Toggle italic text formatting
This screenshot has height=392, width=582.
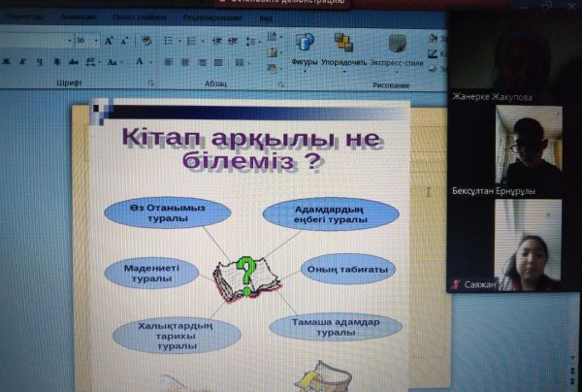point(21,60)
